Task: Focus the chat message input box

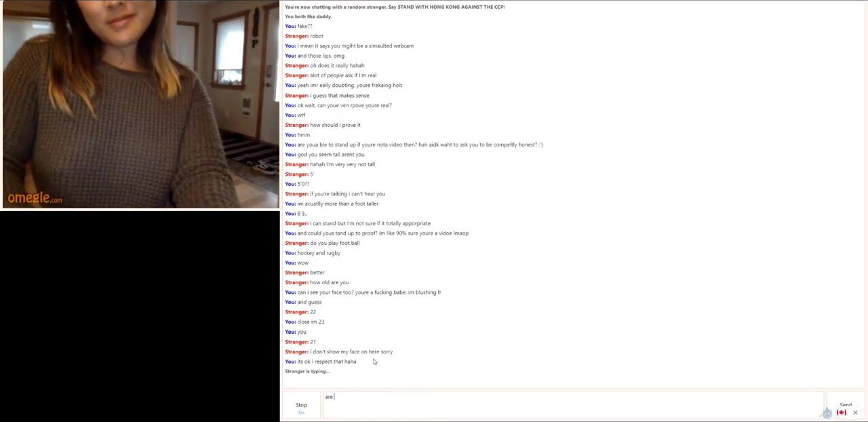Action: (572, 405)
